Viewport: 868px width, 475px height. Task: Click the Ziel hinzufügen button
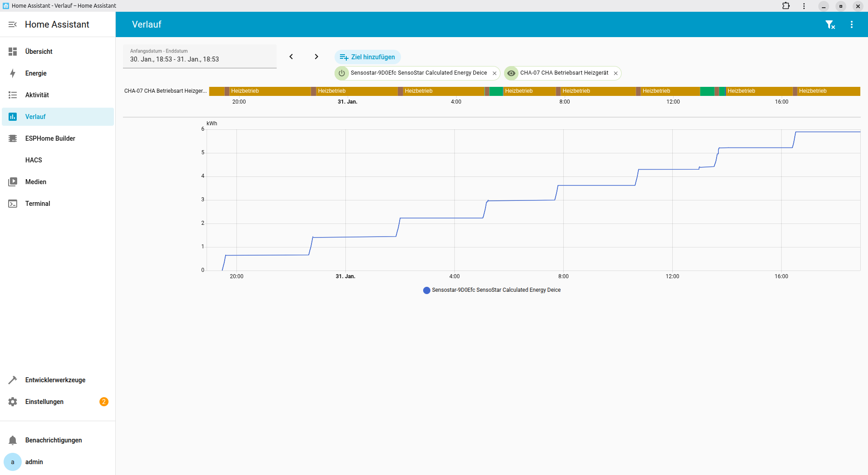(x=368, y=57)
